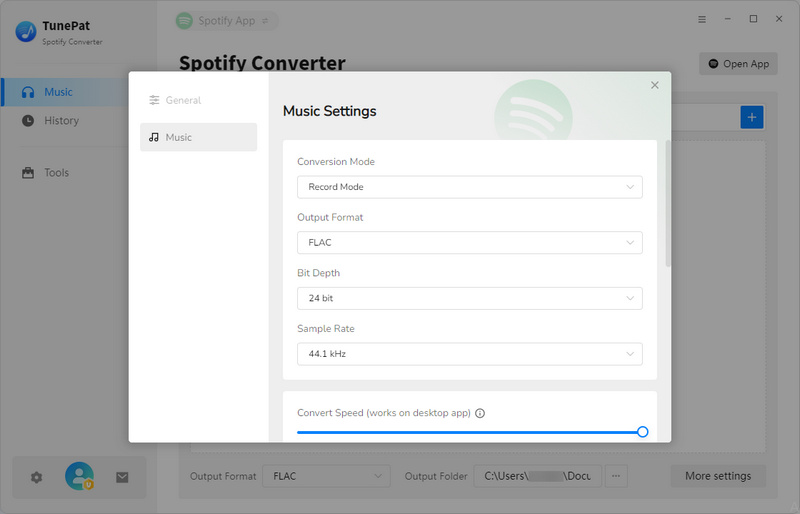
Task: Click the Spotify App source switcher
Action: point(227,21)
